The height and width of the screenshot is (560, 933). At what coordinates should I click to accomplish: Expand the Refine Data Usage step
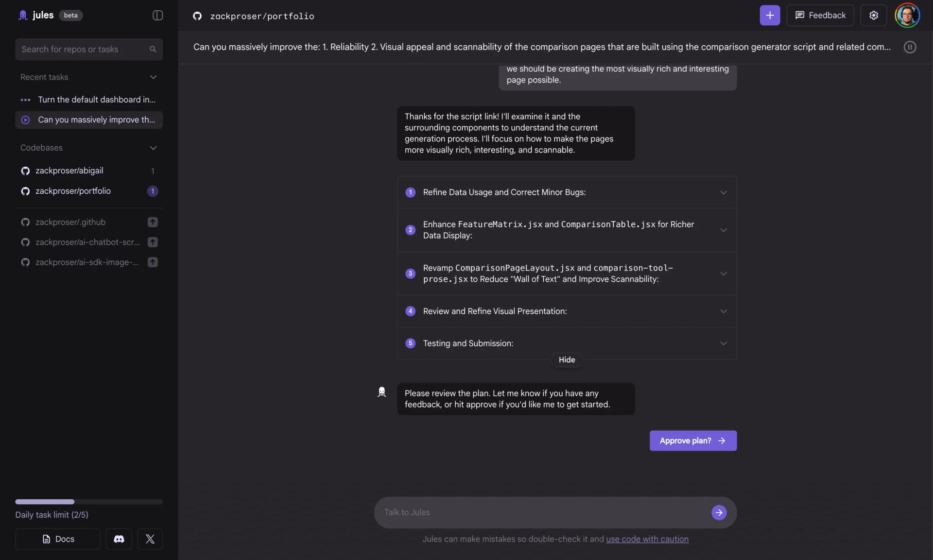tap(723, 192)
